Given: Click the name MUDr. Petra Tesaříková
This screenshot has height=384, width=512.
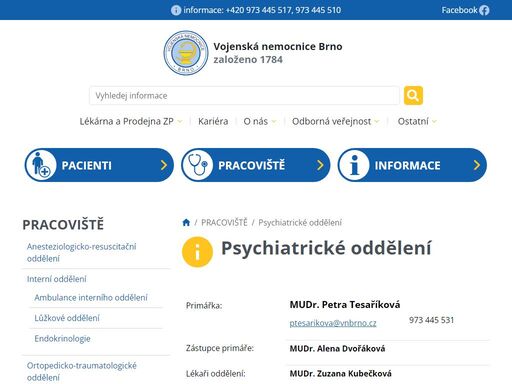Looking at the screenshot, I should [345, 304].
